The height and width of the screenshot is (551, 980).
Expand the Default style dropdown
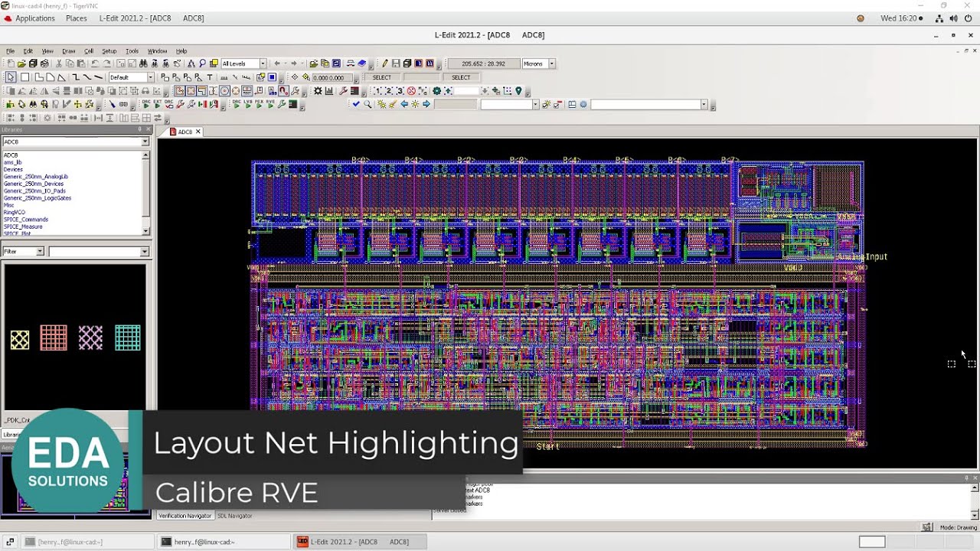click(150, 77)
